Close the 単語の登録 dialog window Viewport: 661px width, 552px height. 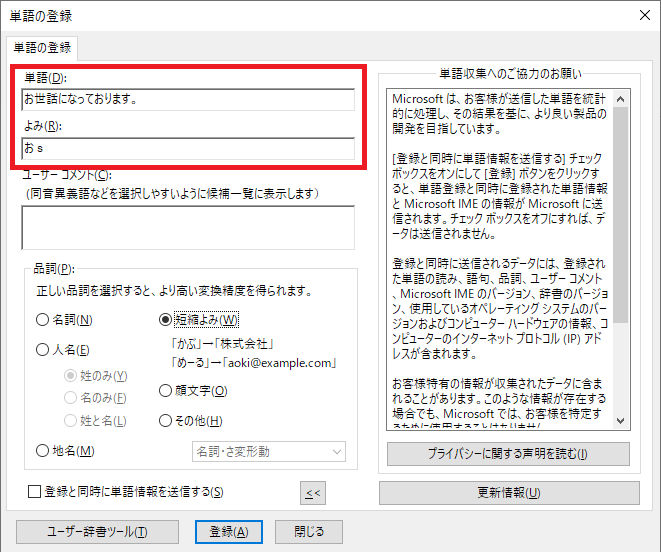click(645, 16)
